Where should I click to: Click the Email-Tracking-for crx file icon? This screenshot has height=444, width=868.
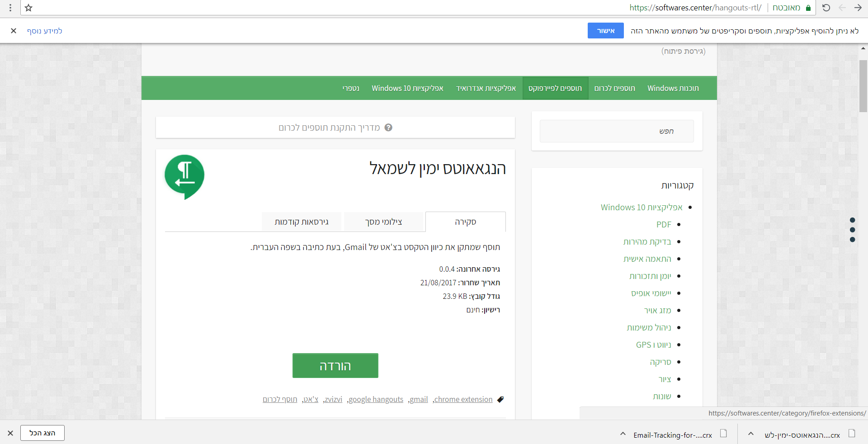[x=723, y=433]
